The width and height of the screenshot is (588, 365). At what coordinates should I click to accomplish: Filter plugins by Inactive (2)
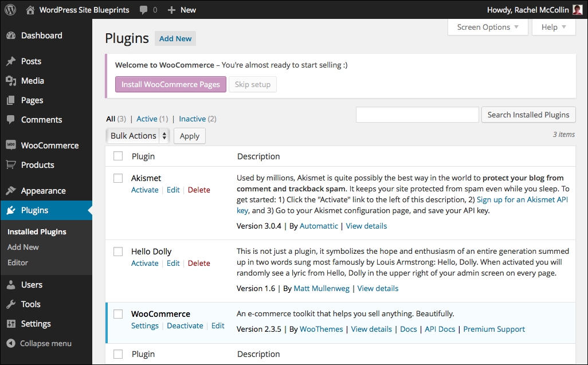(198, 119)
